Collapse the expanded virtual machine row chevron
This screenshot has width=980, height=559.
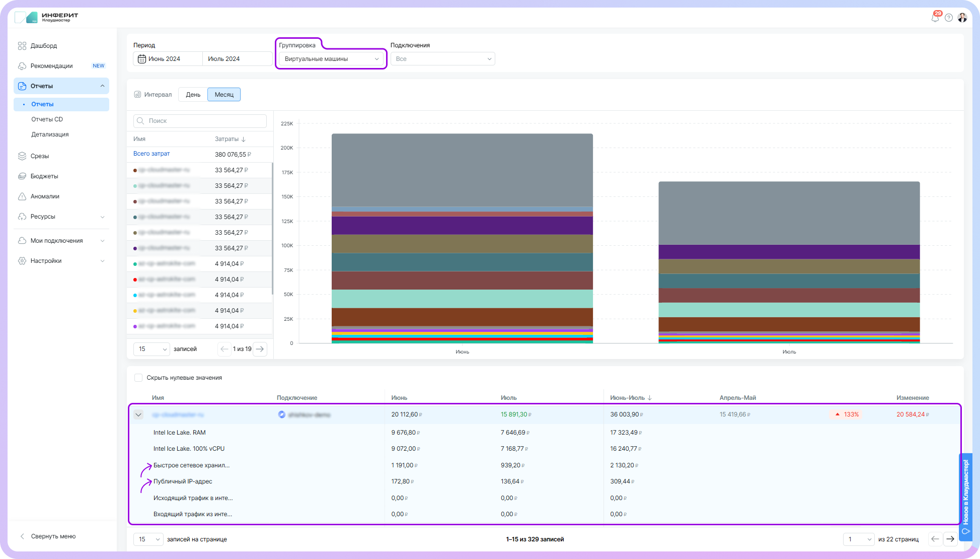click(x=138, y=415)
